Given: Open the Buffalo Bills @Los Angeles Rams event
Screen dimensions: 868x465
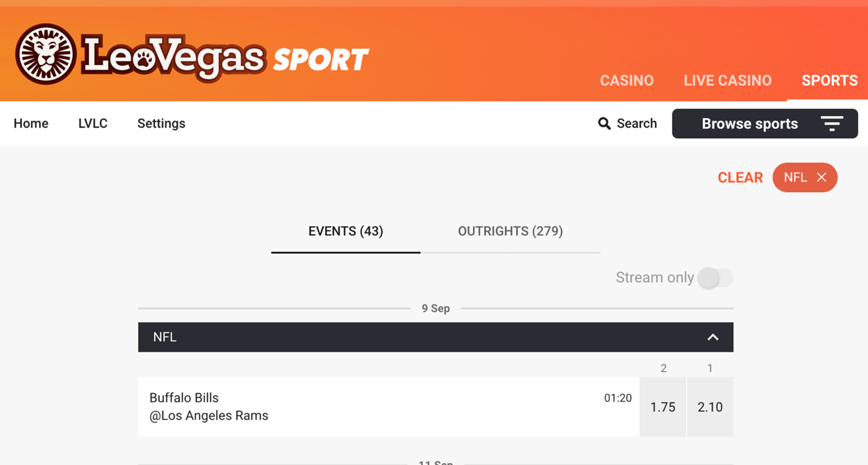Looking at the screenshot, I should pyautogui.click(x=388, y=407).
